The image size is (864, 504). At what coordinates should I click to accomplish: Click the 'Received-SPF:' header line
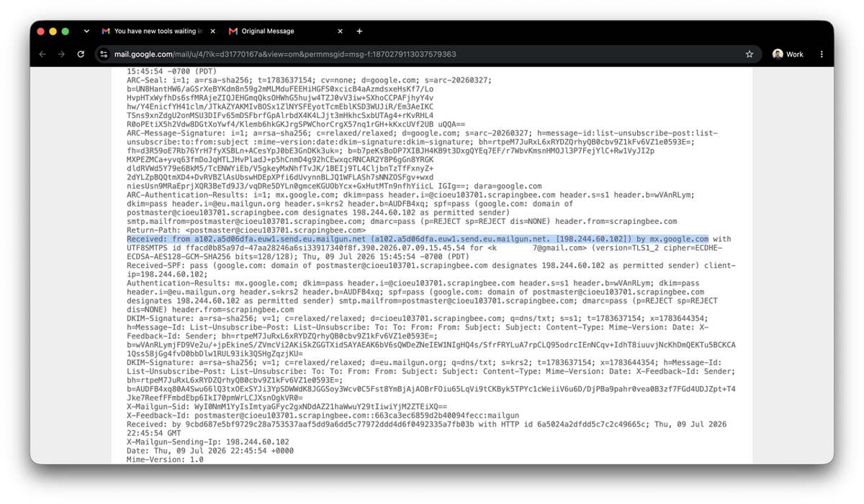point(431,266)
